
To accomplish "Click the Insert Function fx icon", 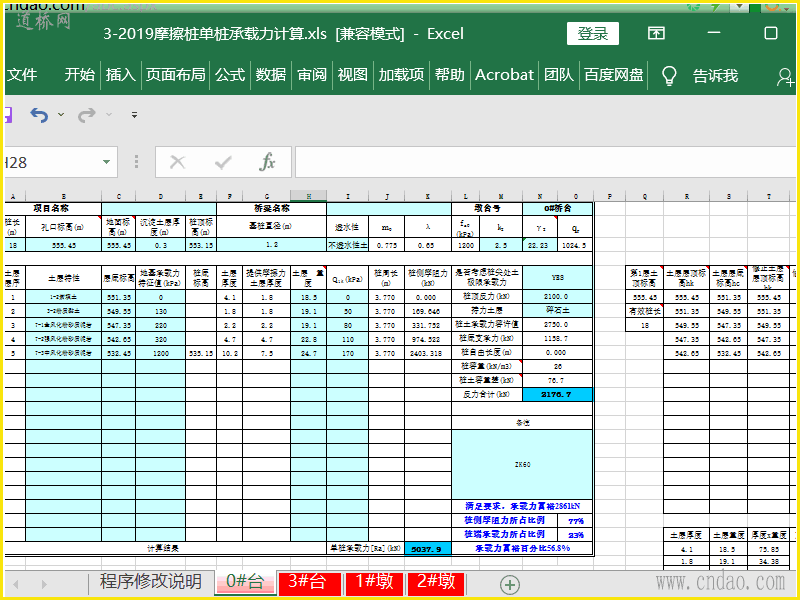I will click(267, 162).
